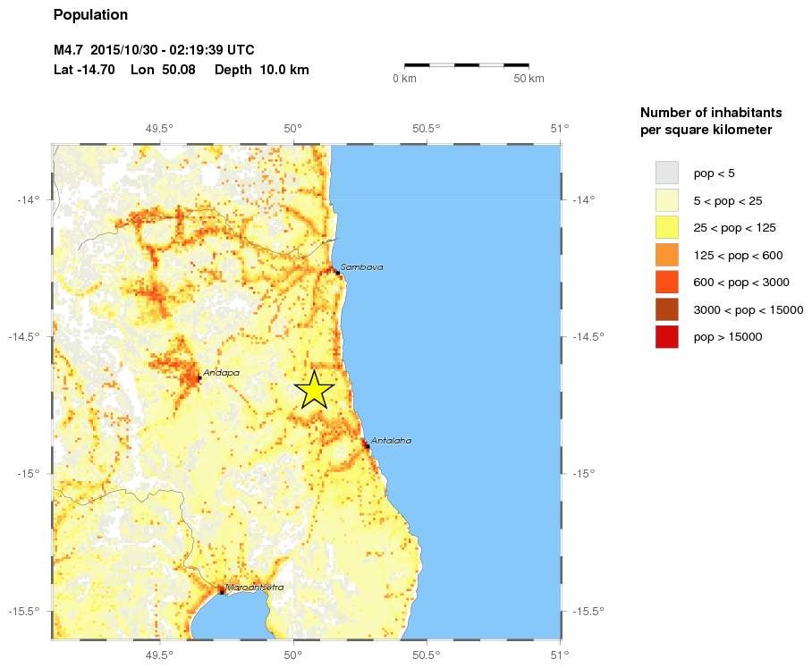
Task: Pick the orange '125 < pop < 600' swatch
Action: point(666,255)
